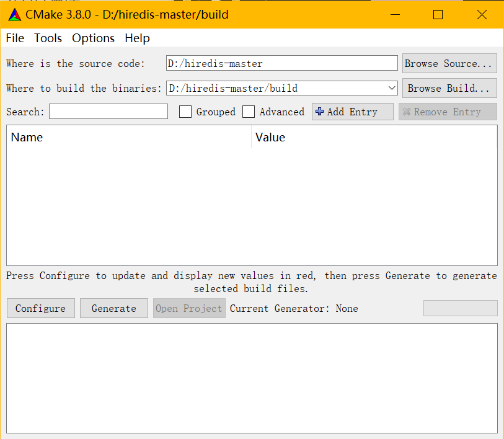Click the CMake logo icon in title bar
The image size is (504, 439).
[14, 14]
